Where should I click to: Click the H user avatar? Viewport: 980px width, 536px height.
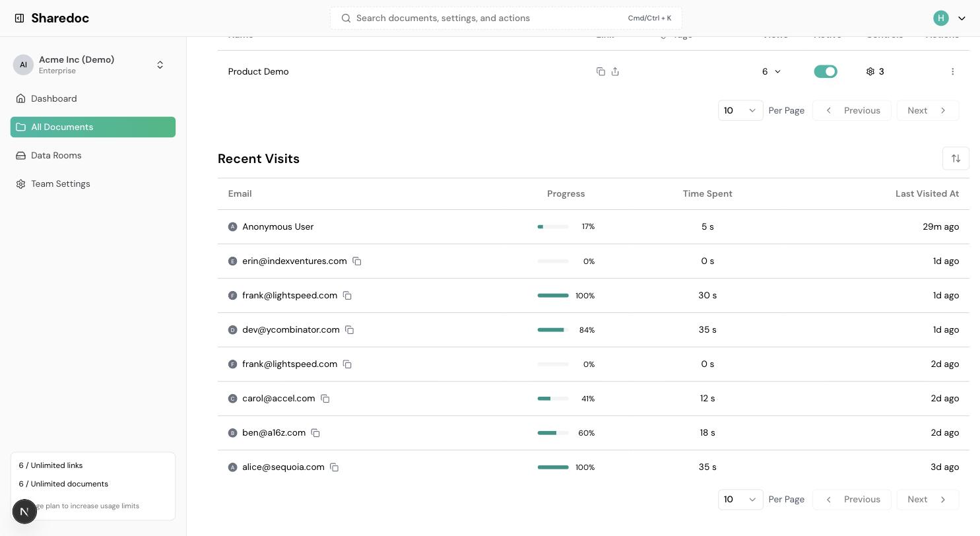[941, 18]
